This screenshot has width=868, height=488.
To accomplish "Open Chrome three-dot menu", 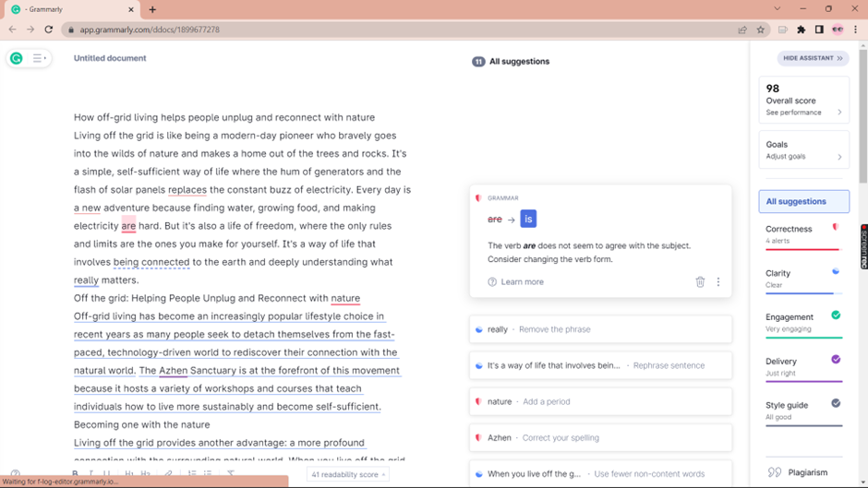I will coord(855,30).
